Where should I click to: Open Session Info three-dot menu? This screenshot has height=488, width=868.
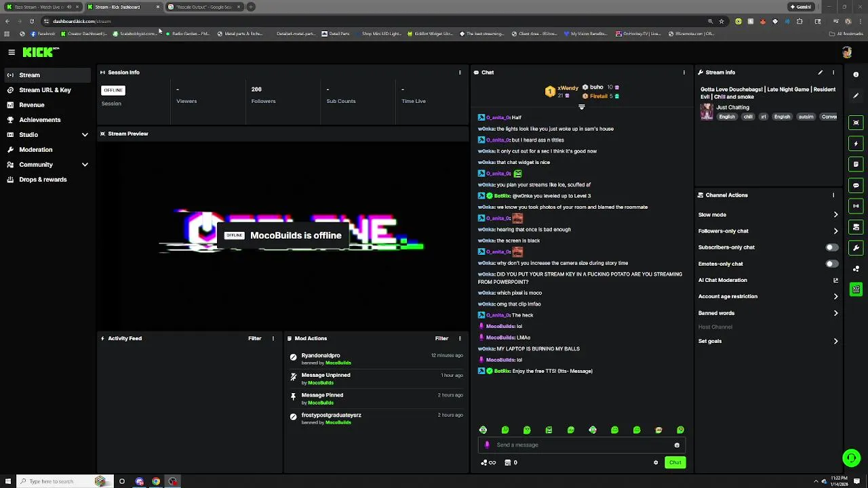click(x=460, y=73)
